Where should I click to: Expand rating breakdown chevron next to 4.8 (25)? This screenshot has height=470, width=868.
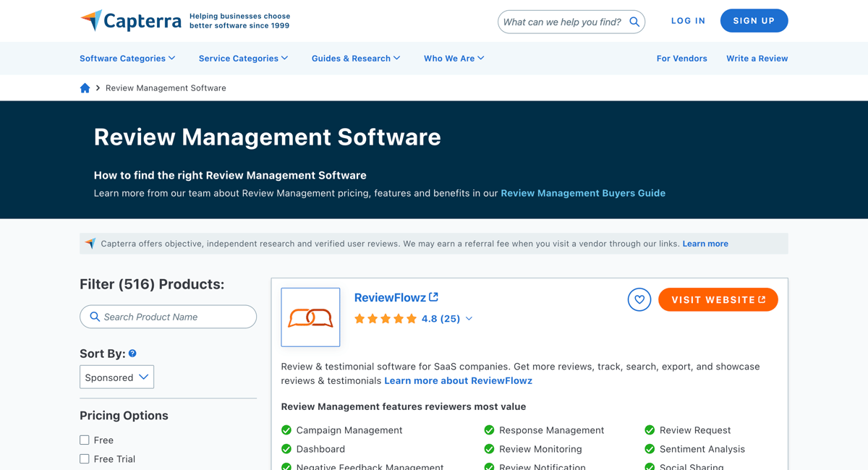(469, 319)
